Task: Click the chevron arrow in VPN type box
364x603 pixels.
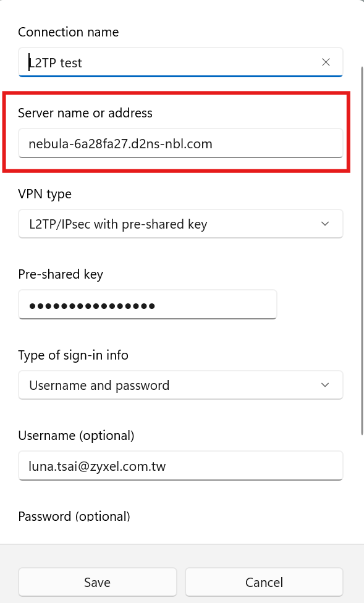Action: (325, 224)
